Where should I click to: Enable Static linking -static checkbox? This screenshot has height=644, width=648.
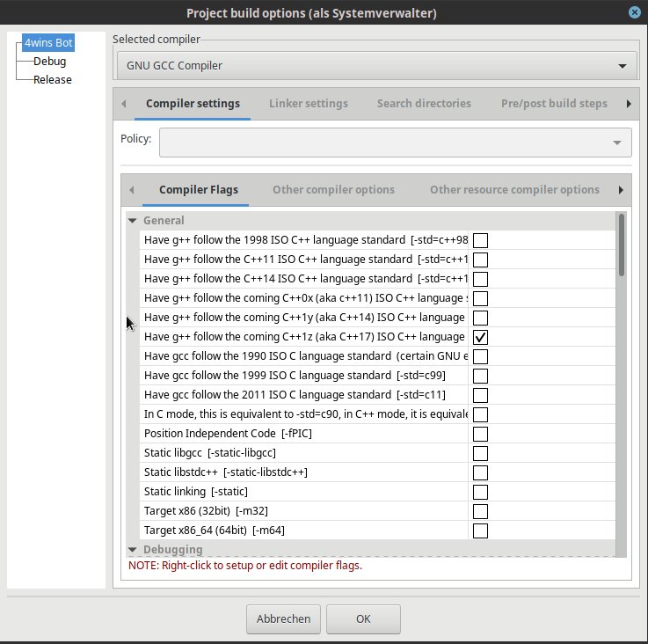(480, 492)
